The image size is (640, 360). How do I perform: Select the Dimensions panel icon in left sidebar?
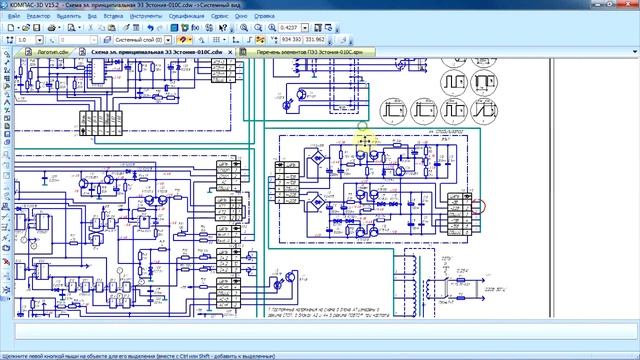pos(7,62)
